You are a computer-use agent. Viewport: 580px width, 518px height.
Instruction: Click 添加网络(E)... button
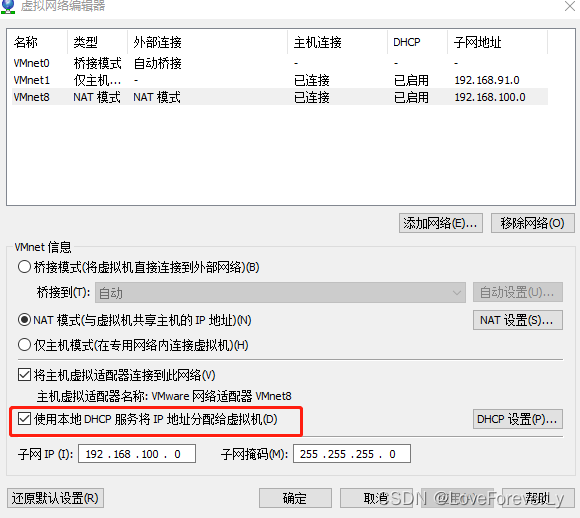(x=441, y=223)
